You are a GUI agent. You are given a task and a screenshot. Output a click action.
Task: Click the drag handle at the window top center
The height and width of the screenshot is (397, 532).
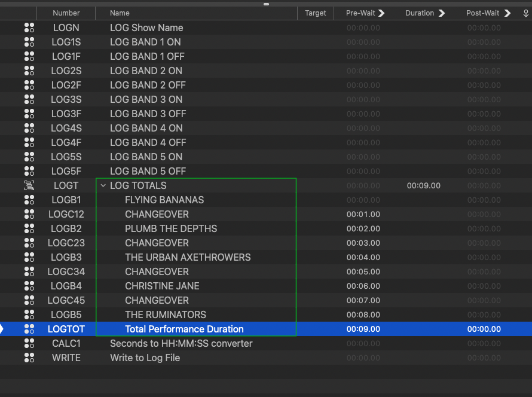click(x=265, y=4)
